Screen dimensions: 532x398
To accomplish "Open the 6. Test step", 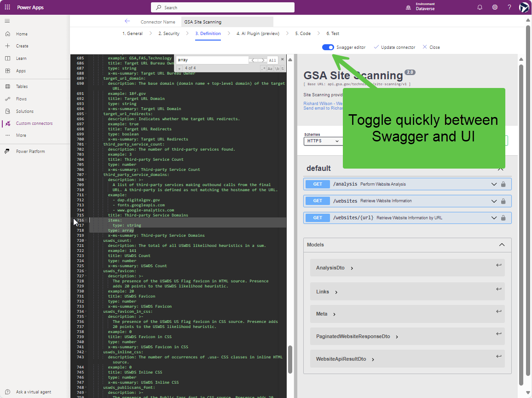I will click(x=333, y=33).
